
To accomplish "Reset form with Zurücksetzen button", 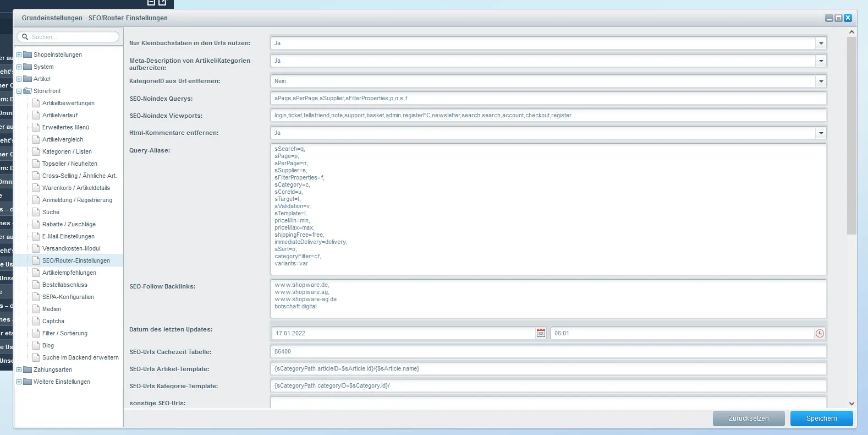I will pos(749,418).
